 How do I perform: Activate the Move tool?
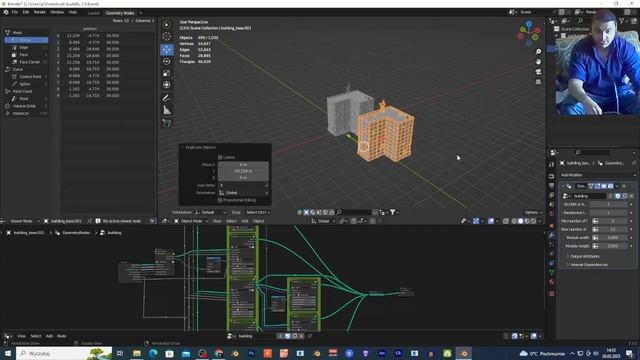(167, 49)
